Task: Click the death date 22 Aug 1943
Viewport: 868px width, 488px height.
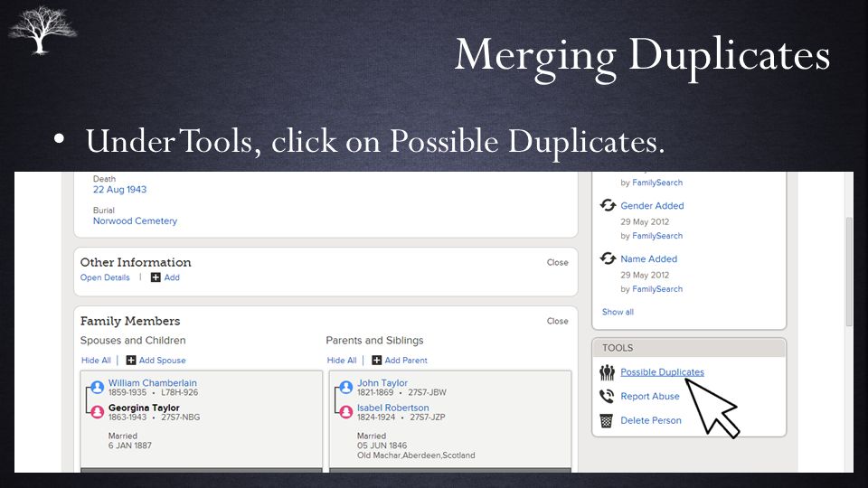Action: [119, 189]
